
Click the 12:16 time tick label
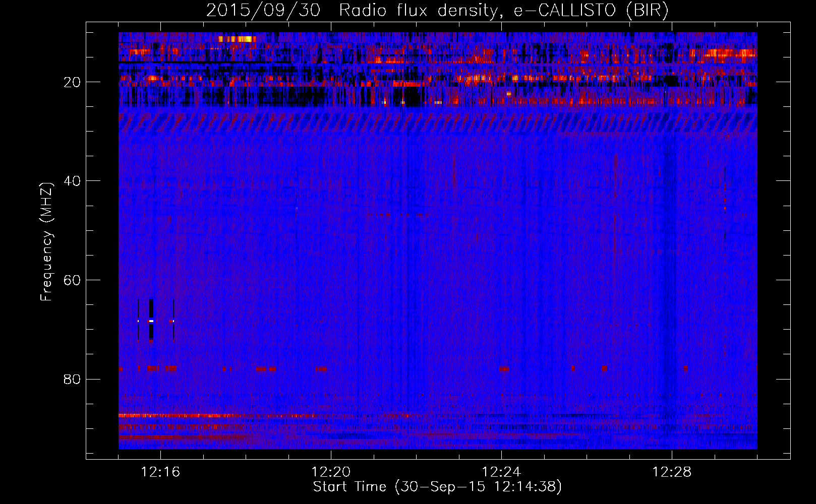point(161,472)
